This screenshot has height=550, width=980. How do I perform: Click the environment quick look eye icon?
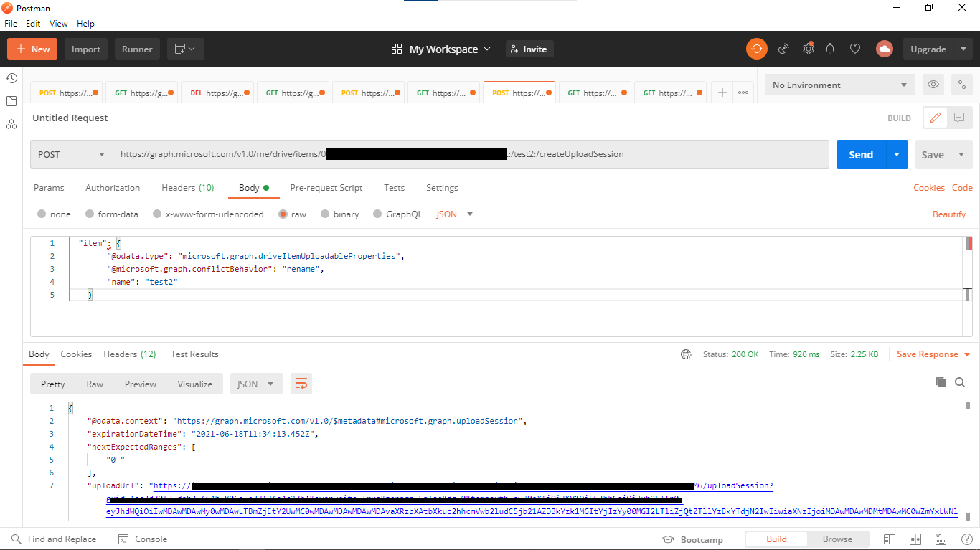tap(933, 85)
